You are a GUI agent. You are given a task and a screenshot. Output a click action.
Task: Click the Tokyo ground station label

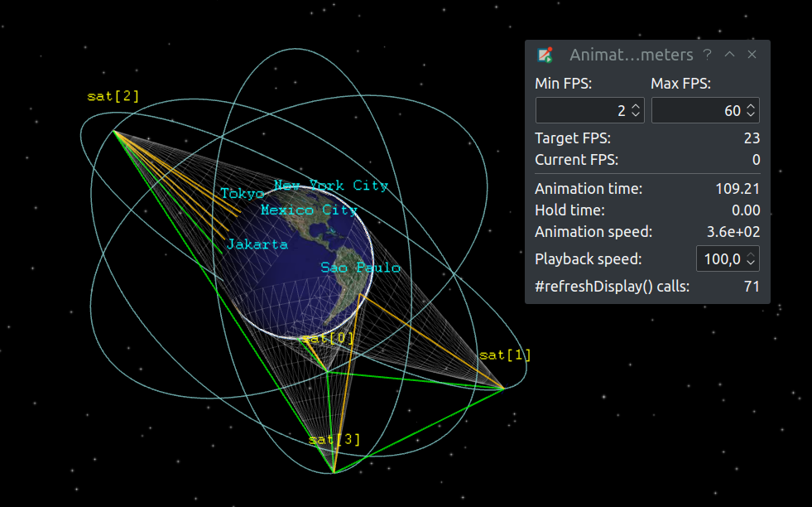pos(243,194)
